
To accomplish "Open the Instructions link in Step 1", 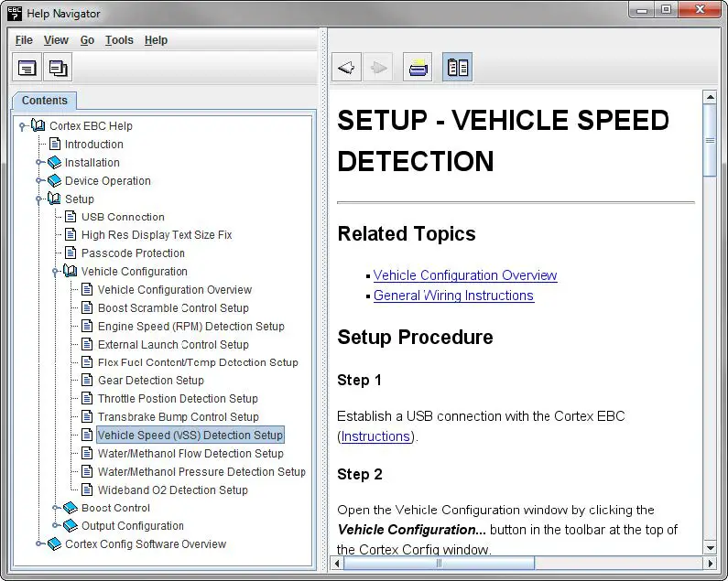I will point(375,436).
